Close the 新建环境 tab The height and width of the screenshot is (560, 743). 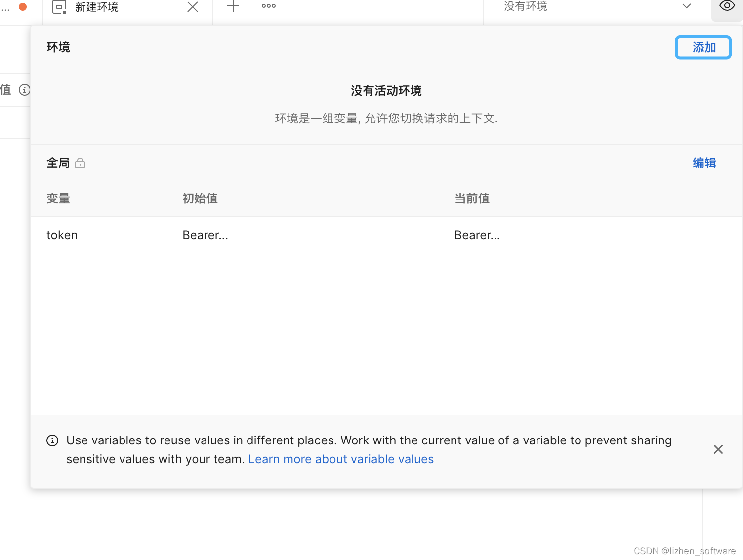point(193,7)
